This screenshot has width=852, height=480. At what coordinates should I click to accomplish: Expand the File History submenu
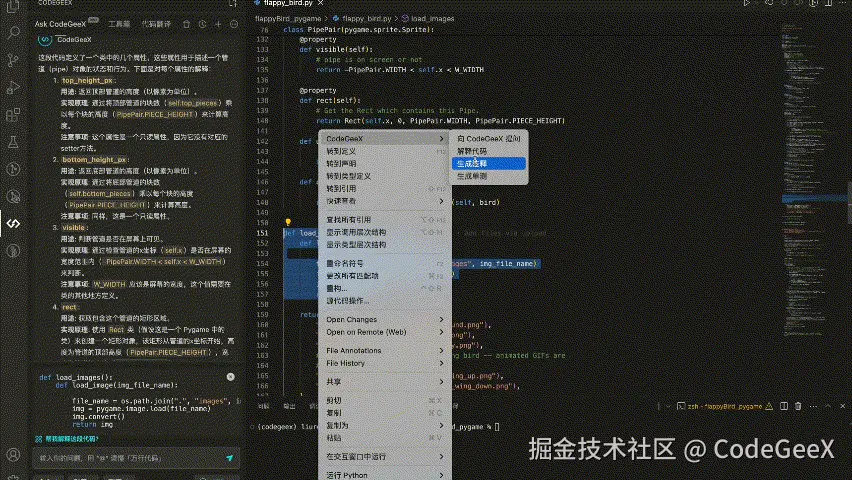click(385, 363)
